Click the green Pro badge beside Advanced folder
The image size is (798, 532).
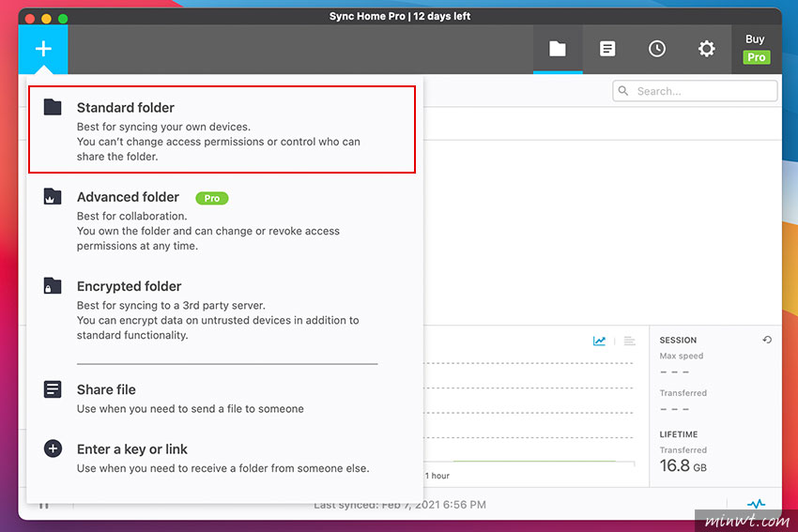tap(212, 198)
